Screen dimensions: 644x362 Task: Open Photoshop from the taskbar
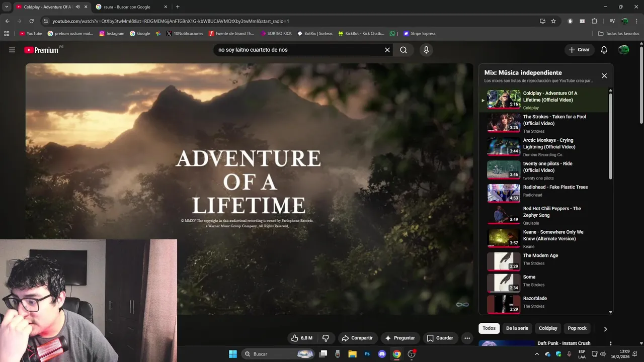pyautogui.click(x=367, y=354)
